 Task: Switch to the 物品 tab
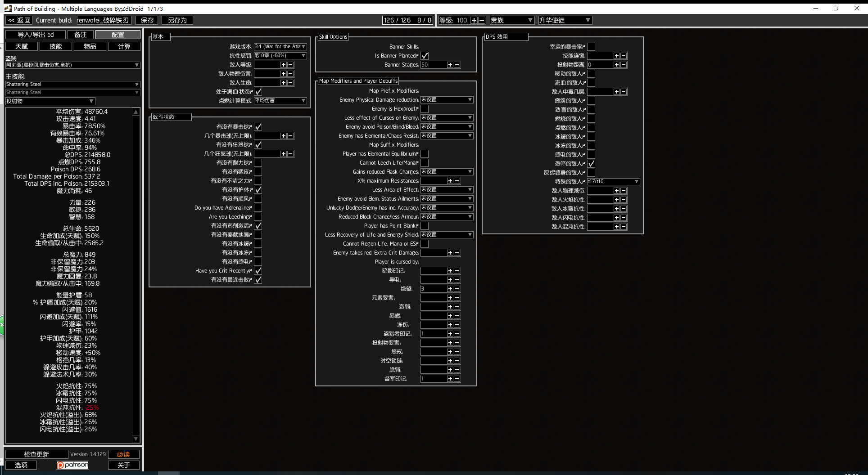click(90, 46)
